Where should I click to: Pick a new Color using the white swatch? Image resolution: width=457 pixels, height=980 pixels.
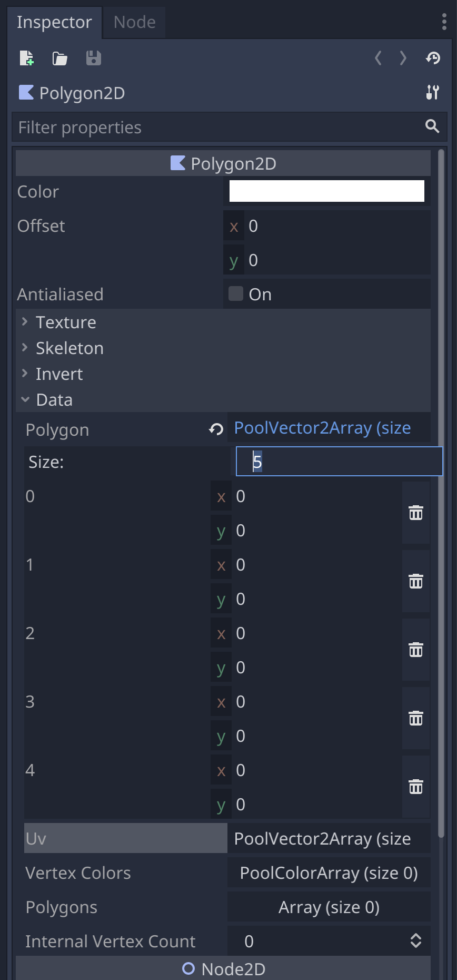[326, 191]
